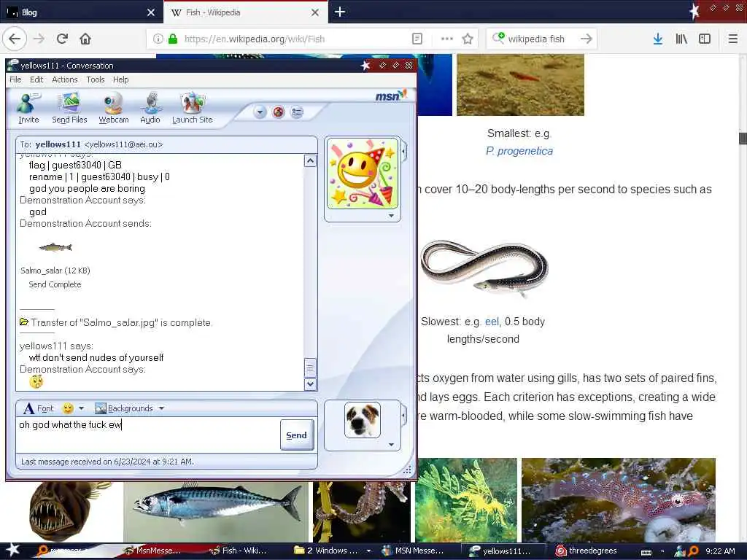Image resolution: width=747 pixels, height=560 pixels.
Task: Switch to Fish - Wiki... taskbar button
Action: 239,551
